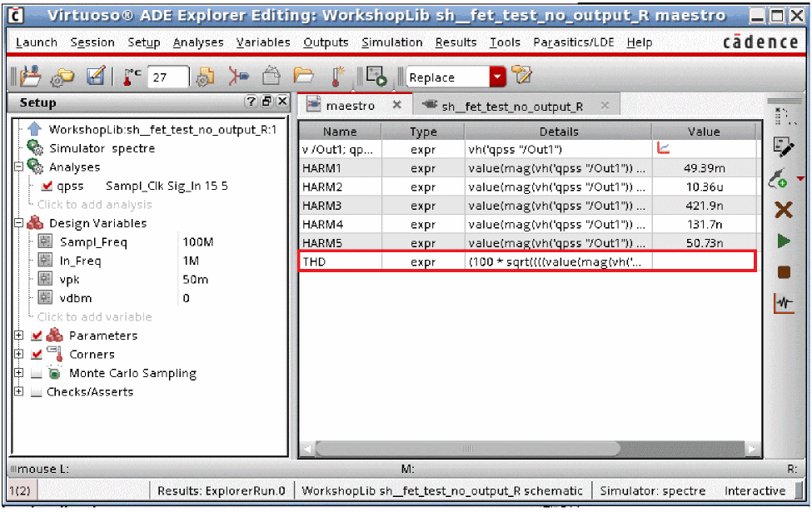This screenshot has width=812, height=512.
Task: Click the brown Stop simulation square
Action: (x=784, y=272)
